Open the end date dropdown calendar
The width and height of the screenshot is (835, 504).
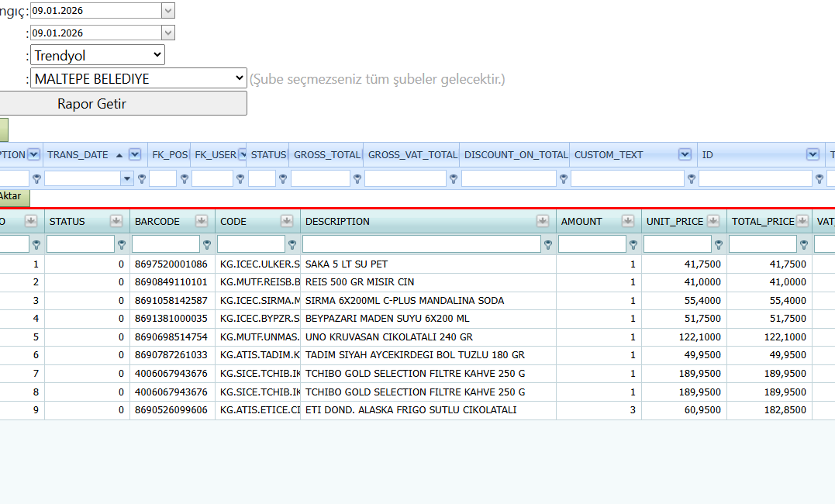(167, 33)
